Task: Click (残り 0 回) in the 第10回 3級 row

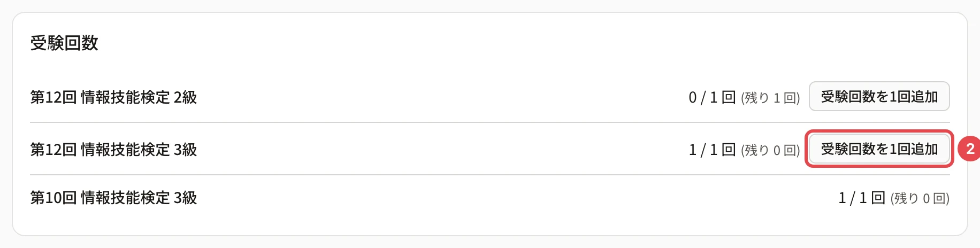Action: [920, 198]
